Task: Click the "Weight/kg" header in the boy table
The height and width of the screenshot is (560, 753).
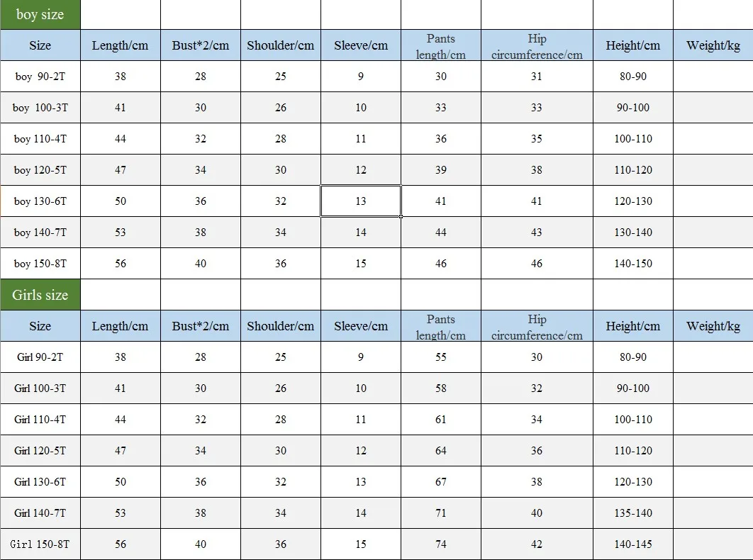Action: click(713, 45)
